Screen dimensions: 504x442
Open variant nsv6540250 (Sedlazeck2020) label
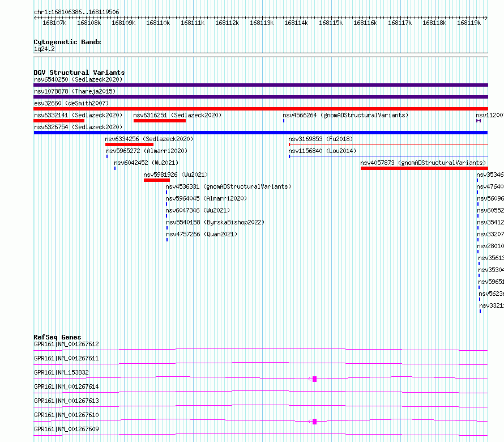click(x=78, y=79)
